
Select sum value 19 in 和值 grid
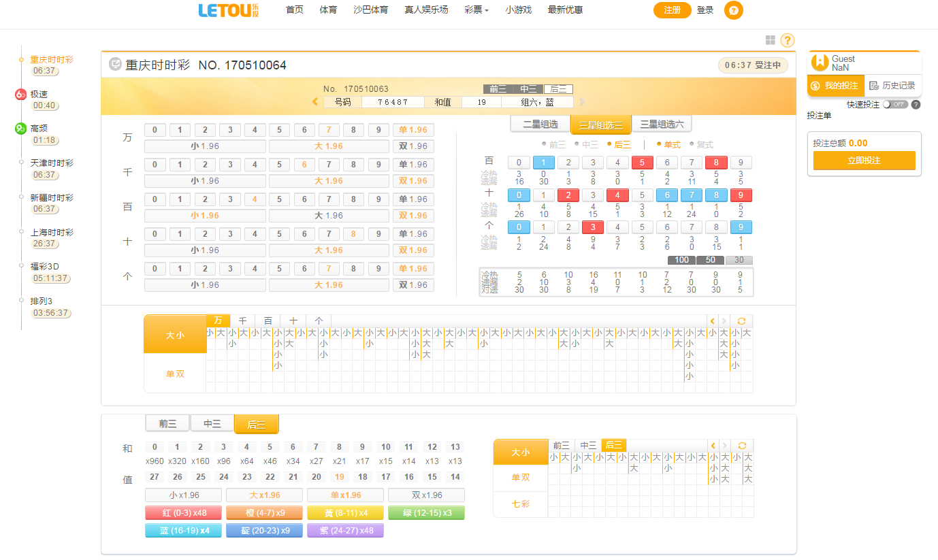point(340,477)
